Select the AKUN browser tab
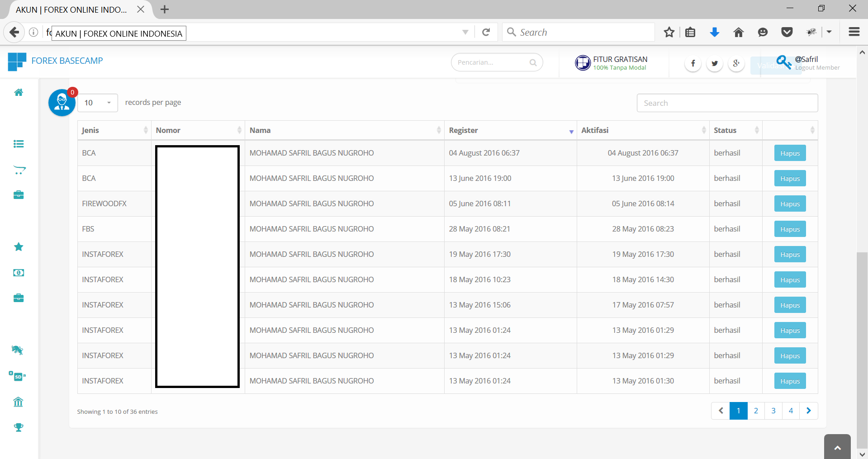The width and height of the screenshot is (868, 459). pyautogui.click(x=77, y=9)
